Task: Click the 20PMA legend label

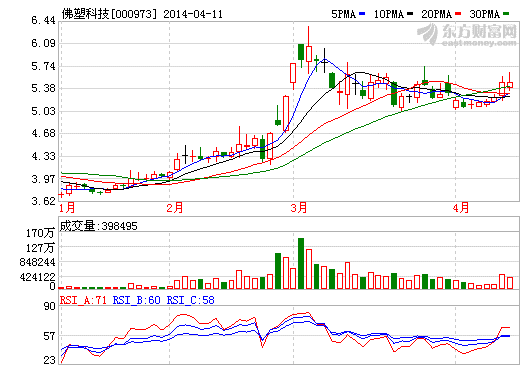Action: pyautogui.click(x=436, y=14)
